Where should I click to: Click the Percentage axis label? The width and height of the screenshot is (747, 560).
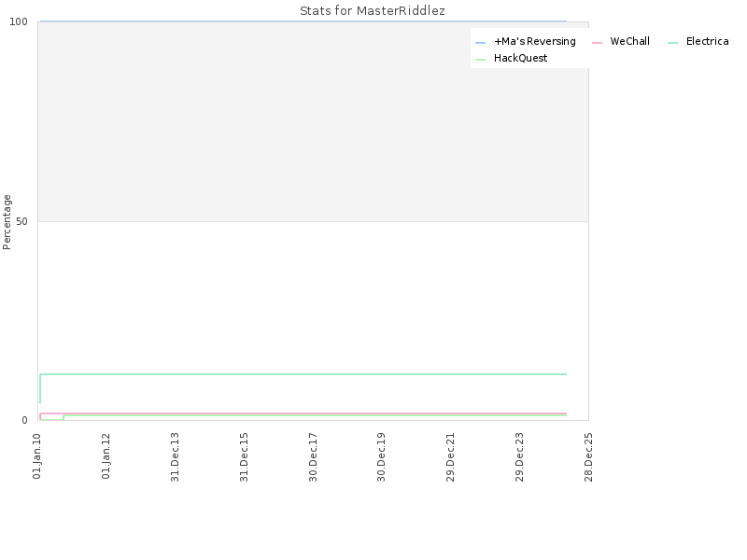coord(7,222)
